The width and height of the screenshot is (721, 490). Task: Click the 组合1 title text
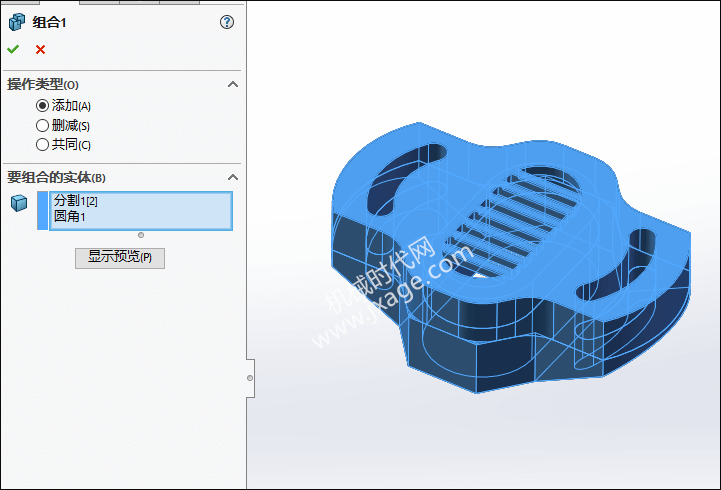click(50, 22)
